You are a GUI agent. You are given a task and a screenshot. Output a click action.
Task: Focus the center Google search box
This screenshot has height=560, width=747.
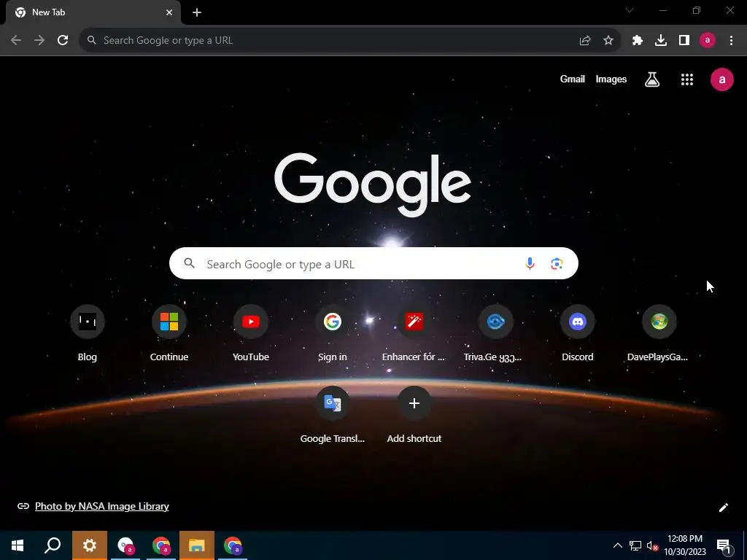click(373, 263)
